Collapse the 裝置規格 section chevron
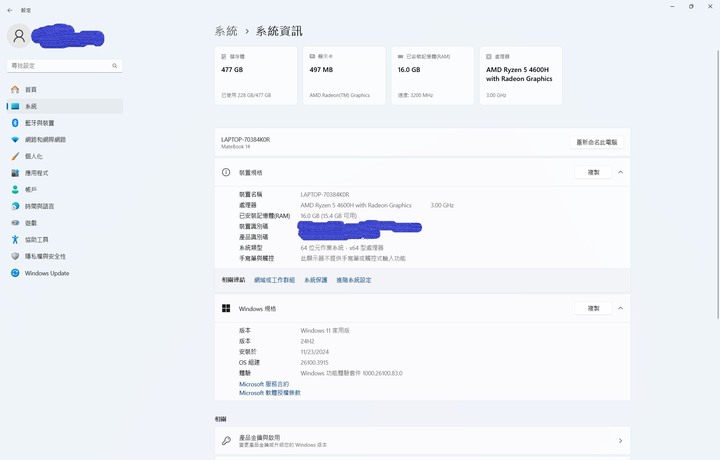Viewport: 720px width, 460px height. (620, 172)
